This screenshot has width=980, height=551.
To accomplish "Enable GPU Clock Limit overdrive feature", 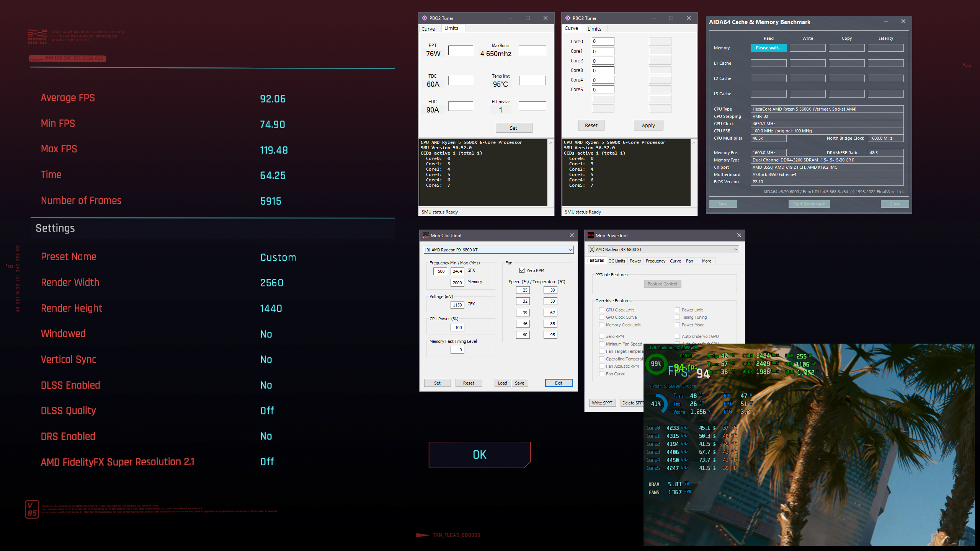I will point(601,310).
